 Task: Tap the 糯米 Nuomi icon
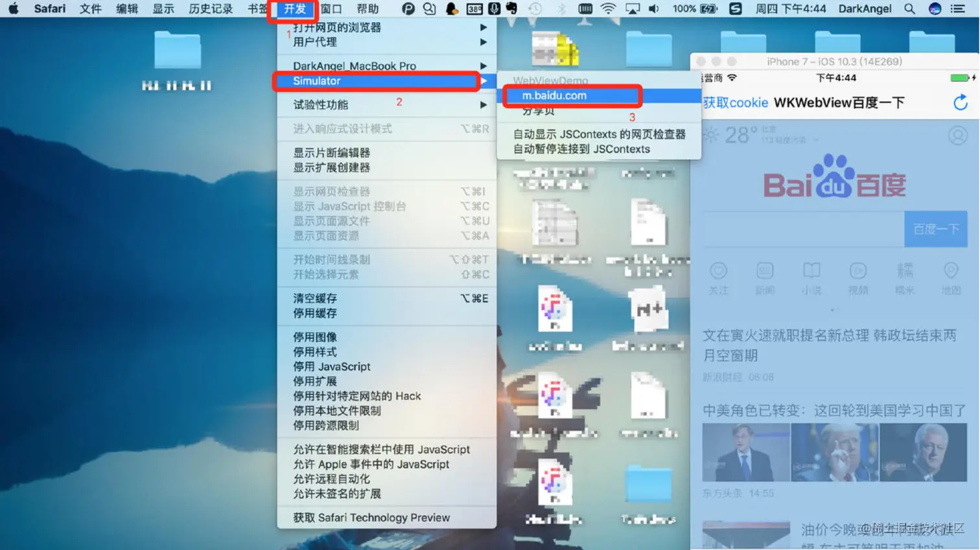(x=904, y=271)
